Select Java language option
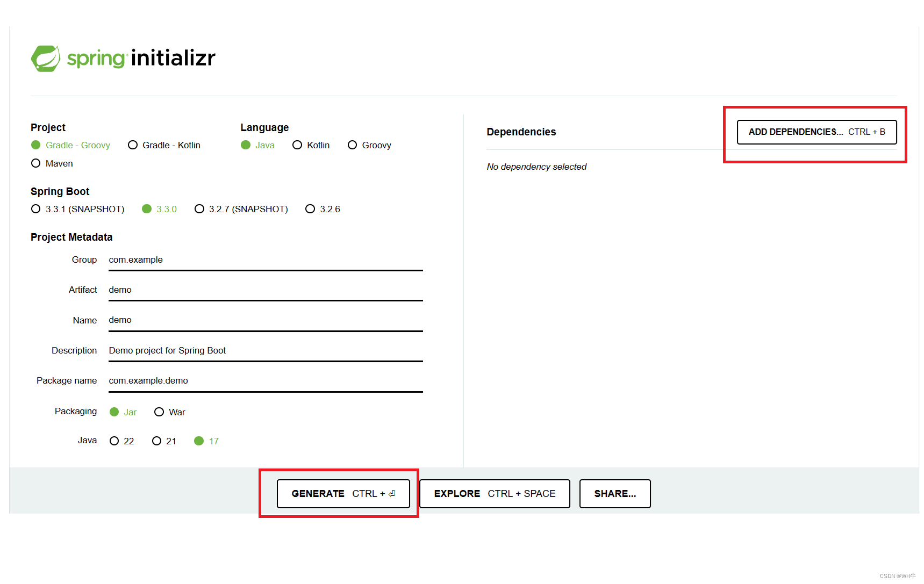Viewport: 924px width, 584px height. tap(257, 145)
